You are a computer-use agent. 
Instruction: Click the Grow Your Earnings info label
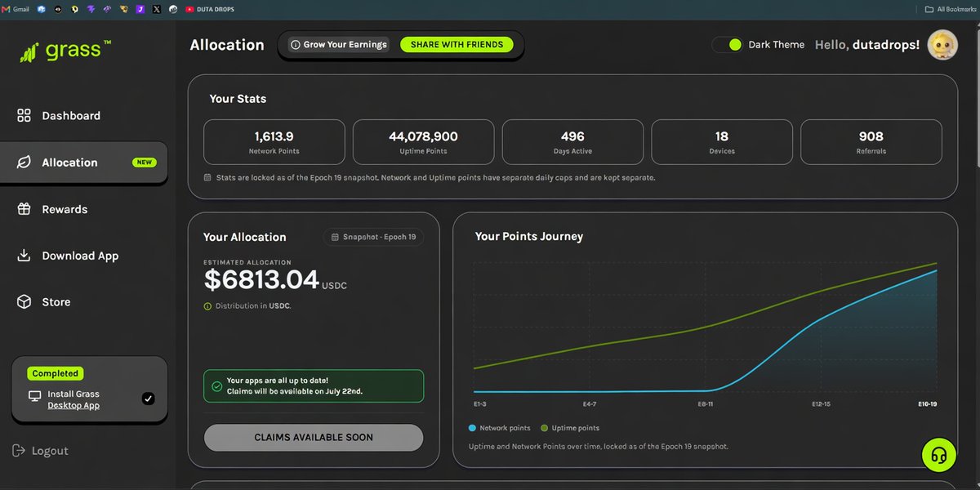[339, 45]
